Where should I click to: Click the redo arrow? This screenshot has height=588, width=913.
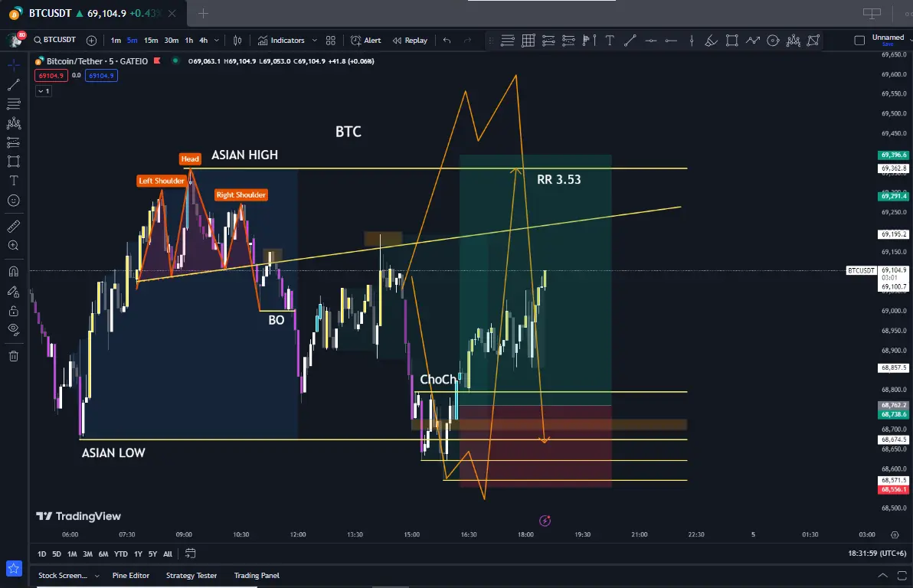[x=467, y=40]
